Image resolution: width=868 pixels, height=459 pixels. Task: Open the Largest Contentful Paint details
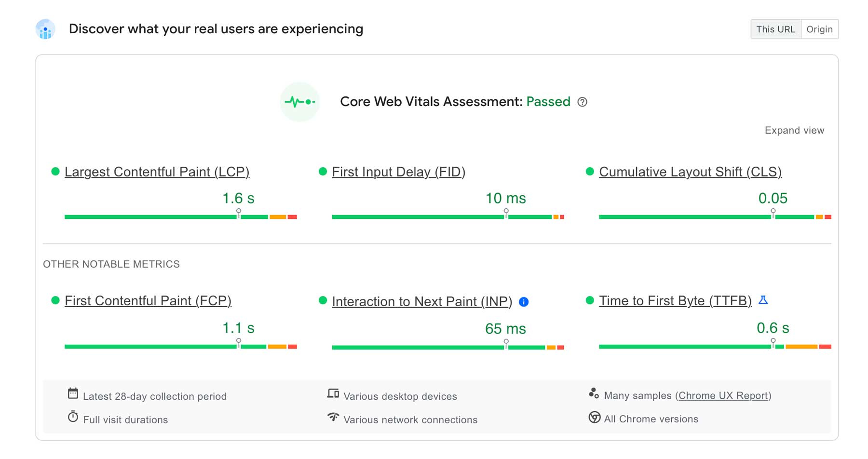point(157,172)
